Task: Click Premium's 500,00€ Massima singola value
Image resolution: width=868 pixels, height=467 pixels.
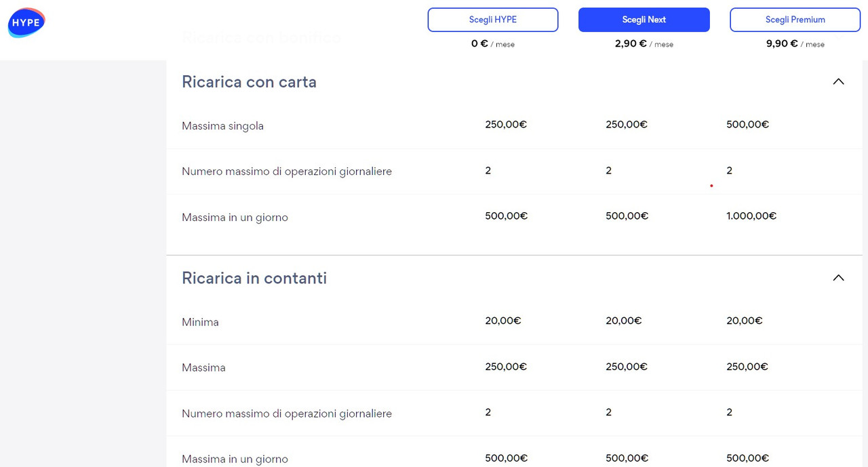Action: point(747,125)
